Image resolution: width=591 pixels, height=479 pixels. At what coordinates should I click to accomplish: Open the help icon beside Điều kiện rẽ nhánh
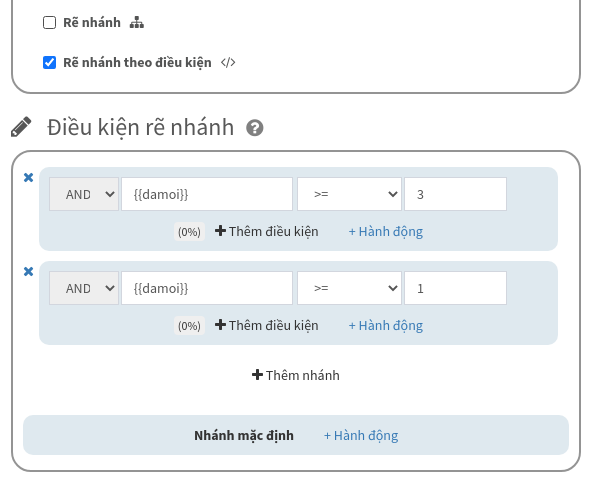255,128
